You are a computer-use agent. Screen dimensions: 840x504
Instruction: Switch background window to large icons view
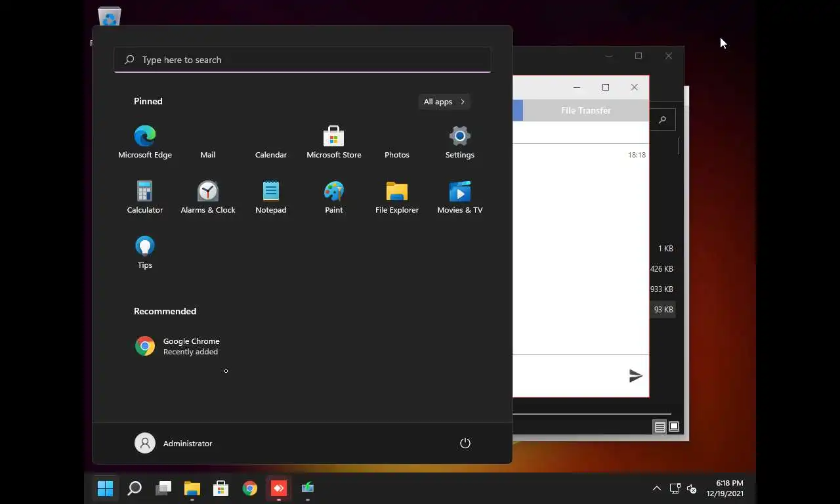pyautogui.click(x=673, y=427)
